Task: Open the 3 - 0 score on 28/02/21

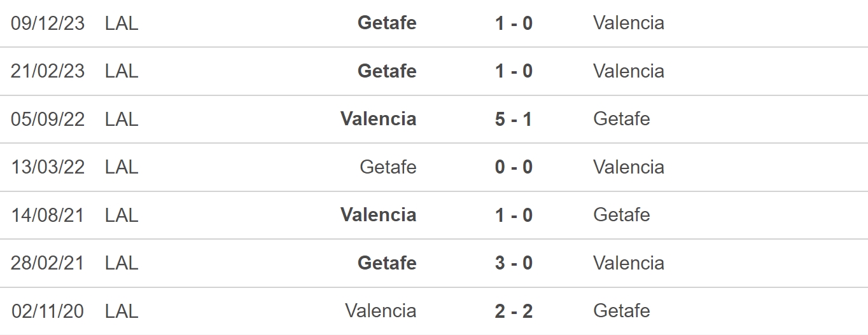Action: tap(514, 263)
